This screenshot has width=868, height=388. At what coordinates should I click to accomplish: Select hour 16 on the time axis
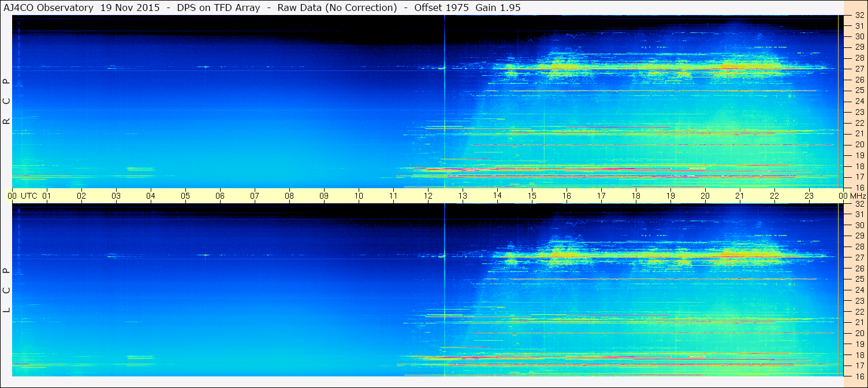567,196
